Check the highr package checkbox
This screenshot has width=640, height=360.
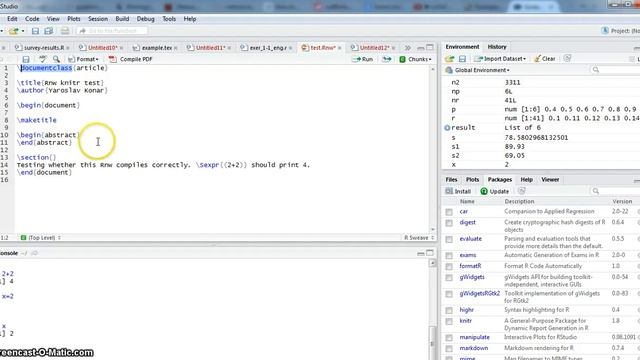pyautogui.click(x=449, y=311)
